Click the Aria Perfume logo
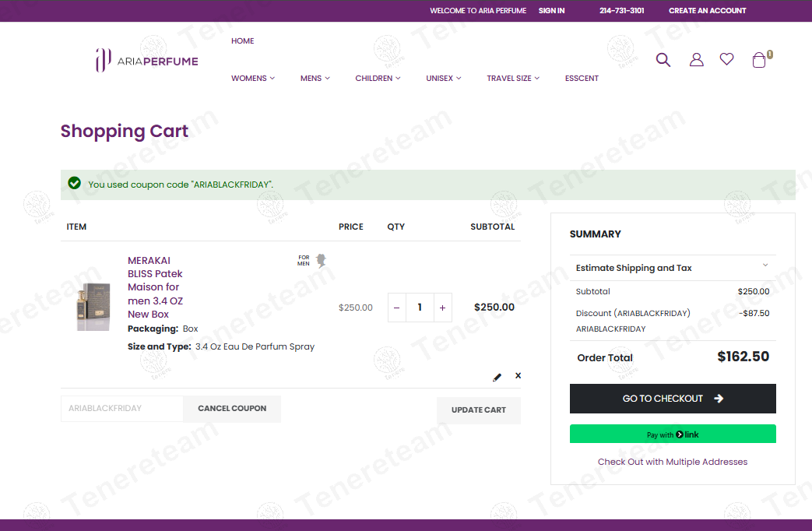 (x=146, y=61)
